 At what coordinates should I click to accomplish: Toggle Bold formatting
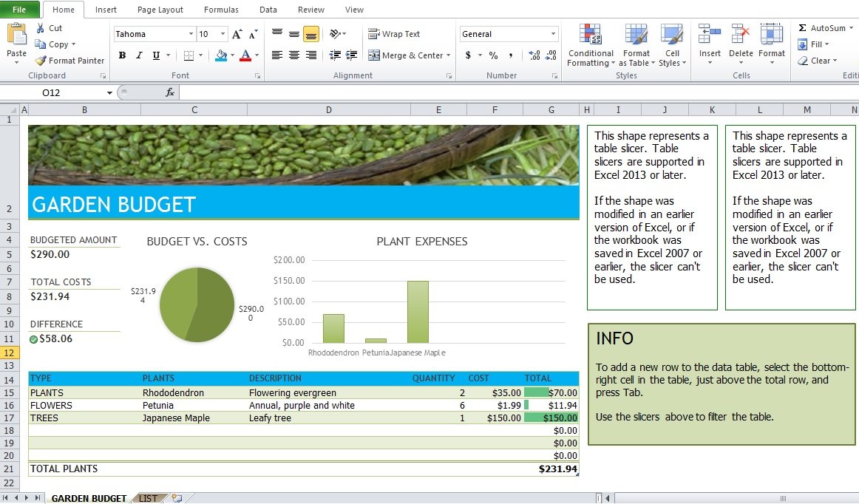[122, 55]
